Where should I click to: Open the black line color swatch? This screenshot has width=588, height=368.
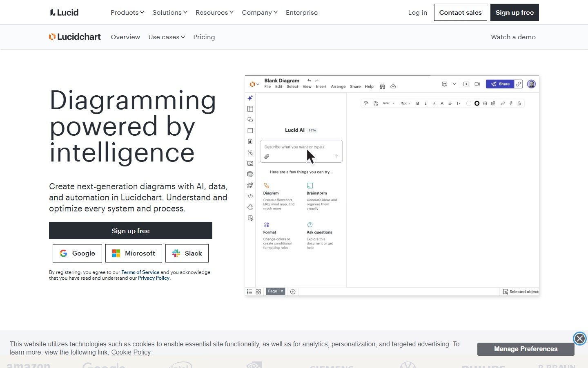(477, 103)
